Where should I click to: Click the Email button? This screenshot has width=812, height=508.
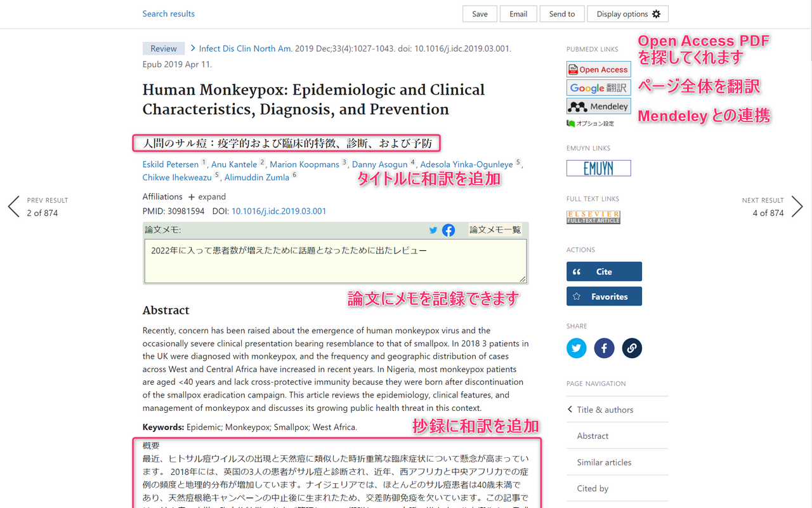coord(518,14)
